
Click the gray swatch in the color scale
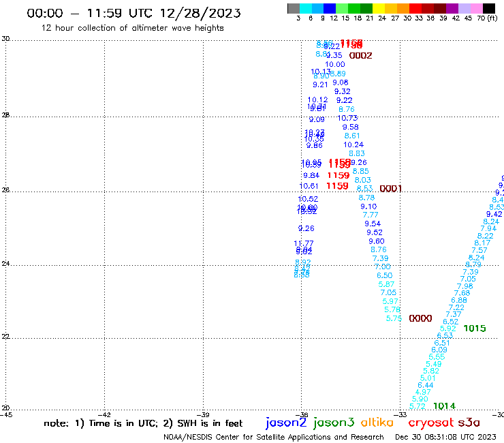[x=294, y=8]
